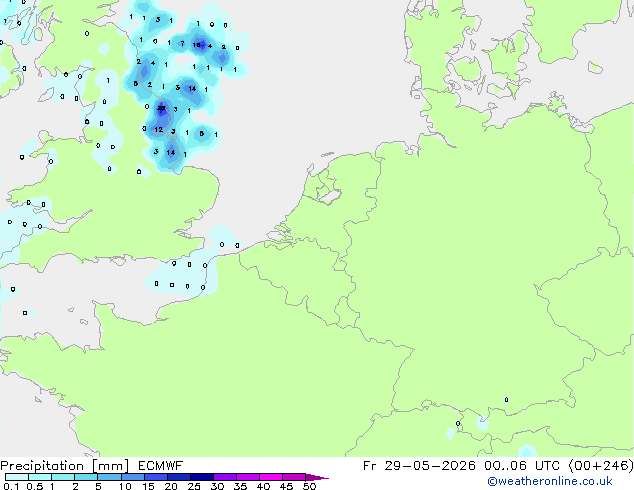Choose the 20–25 mm legend swatch
Viewport: 634px width, 490px height.
(x=179, y=477)
